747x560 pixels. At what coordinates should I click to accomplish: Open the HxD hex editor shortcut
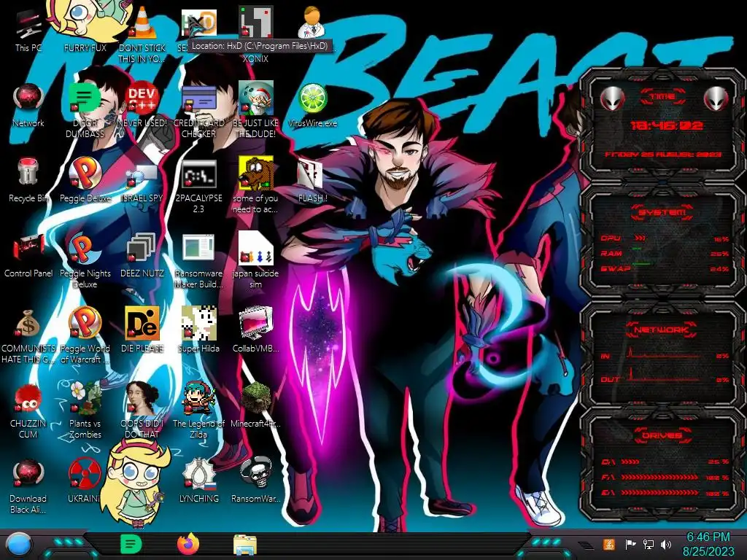pos(198,24)
